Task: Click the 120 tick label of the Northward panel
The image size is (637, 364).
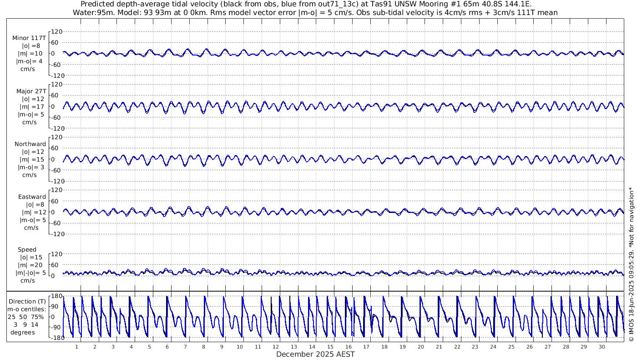Action: 56,137
